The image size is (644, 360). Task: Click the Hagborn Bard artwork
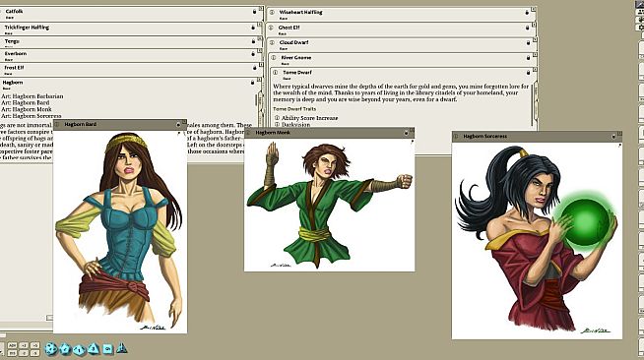click(120, 232)
